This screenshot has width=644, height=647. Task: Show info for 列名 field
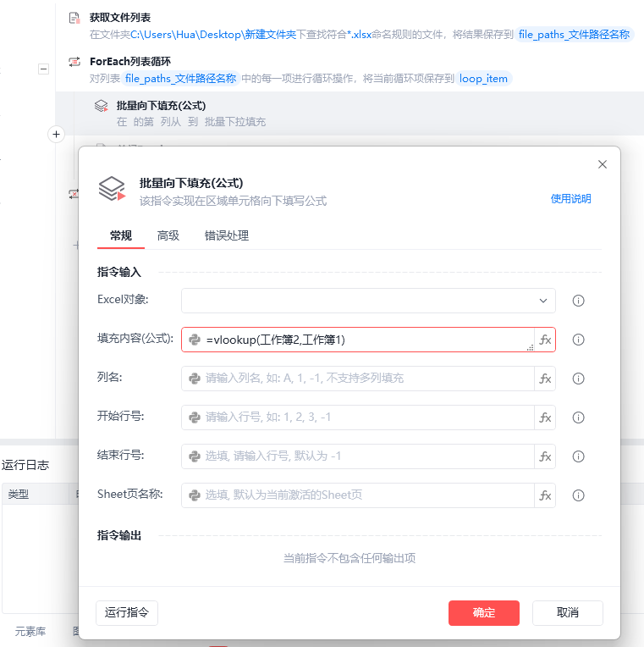tap(579, 379)
